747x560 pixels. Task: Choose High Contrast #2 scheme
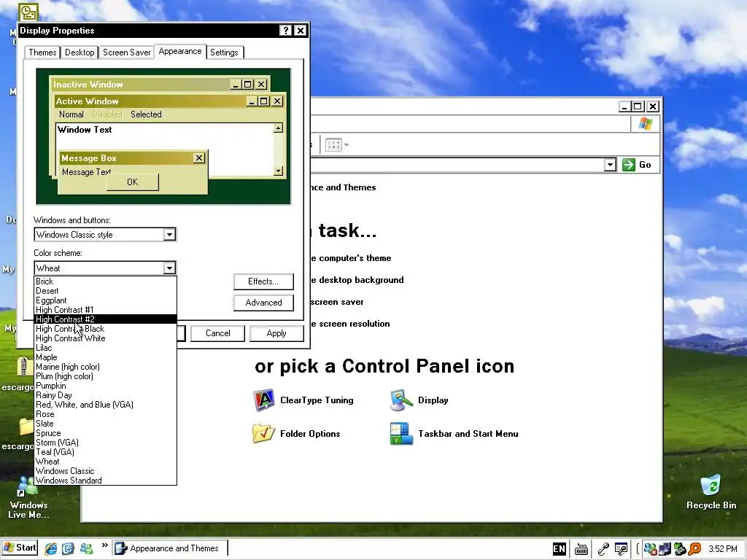click(105, 319)
